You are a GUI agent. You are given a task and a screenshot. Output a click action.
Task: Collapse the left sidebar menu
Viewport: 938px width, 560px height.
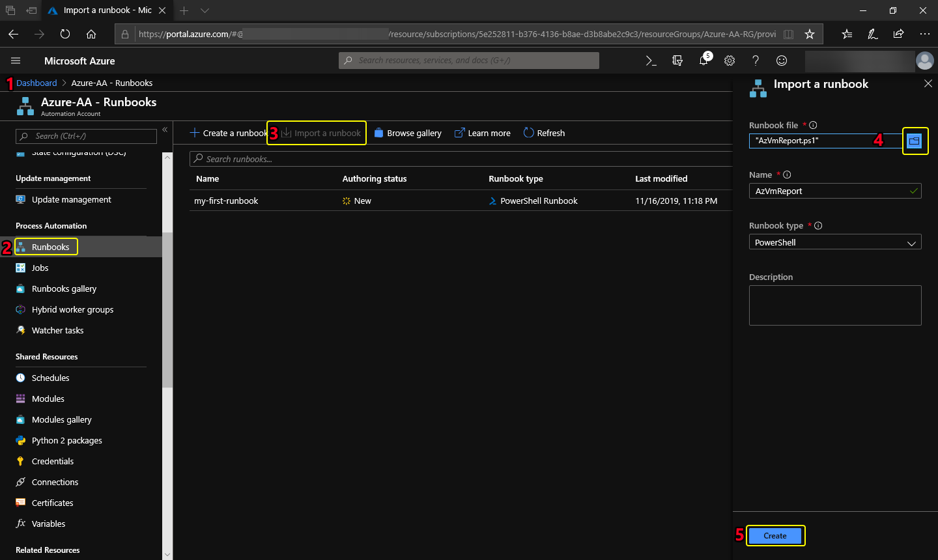[x=165, y=130]
